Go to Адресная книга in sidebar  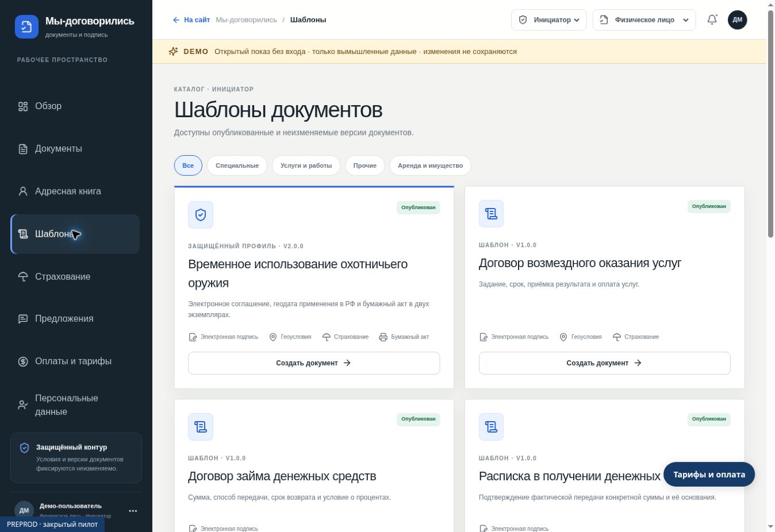(75, 191)
